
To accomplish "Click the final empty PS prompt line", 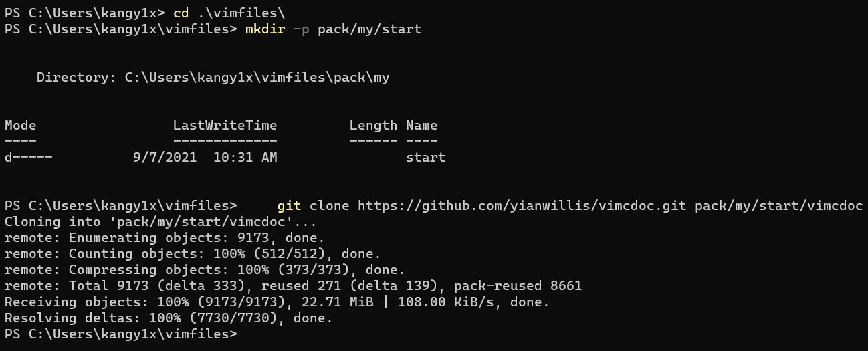I will coord(120,334).
